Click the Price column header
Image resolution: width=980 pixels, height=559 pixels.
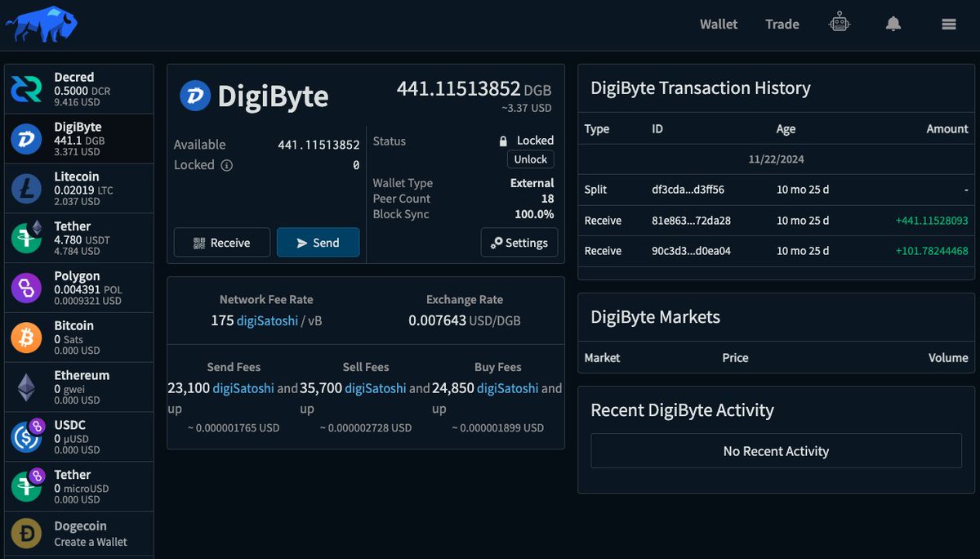(x=735, y=358)
